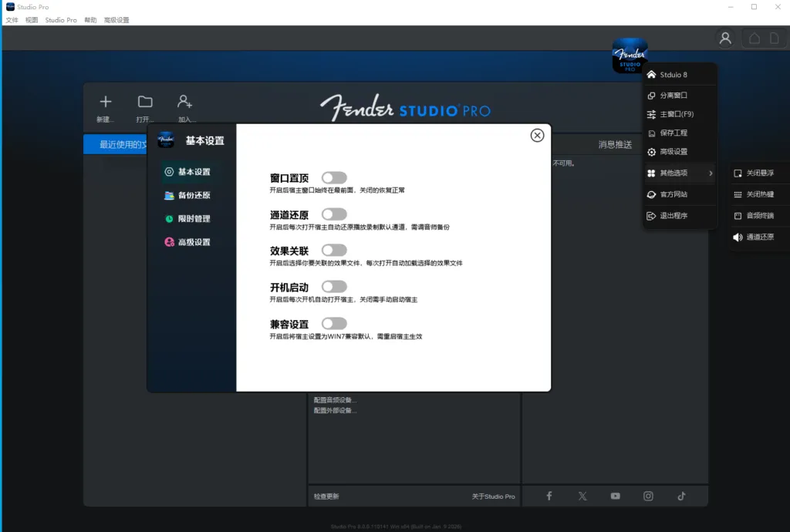Open the Studio Pro menu in menu bar

(x=61, y=20)
